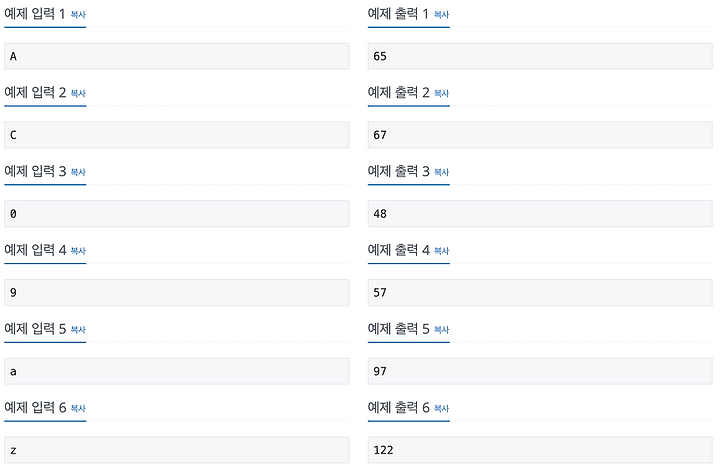Copy example output 1 via 복사 link
The height and width of the screenshot is (472, 720).
click(441, 15)
